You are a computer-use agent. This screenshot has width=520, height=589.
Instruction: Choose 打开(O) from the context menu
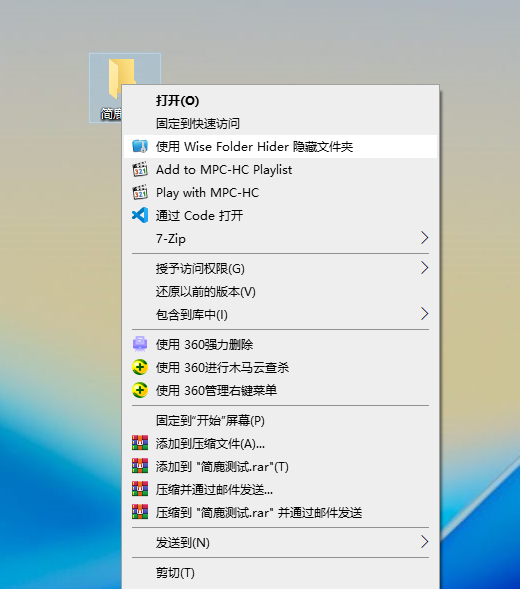pyautogui.click(x=281, y=101)
